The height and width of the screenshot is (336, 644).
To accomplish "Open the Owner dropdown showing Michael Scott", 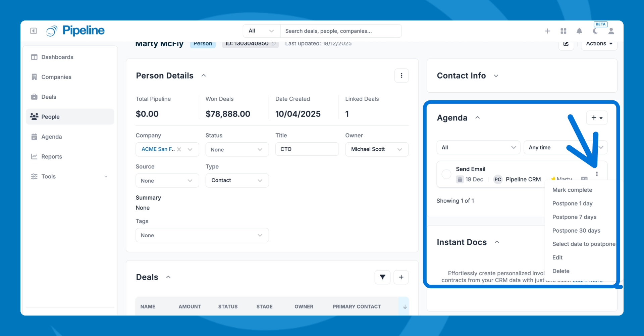I will 377,149.
